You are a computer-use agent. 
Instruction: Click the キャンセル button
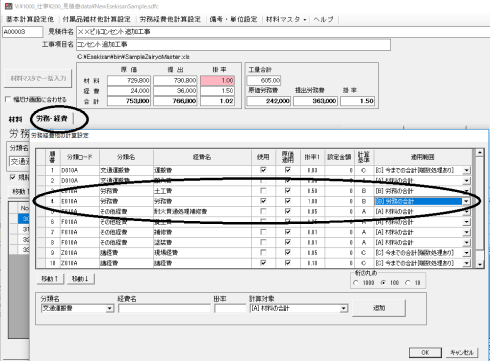pos(462,352)
